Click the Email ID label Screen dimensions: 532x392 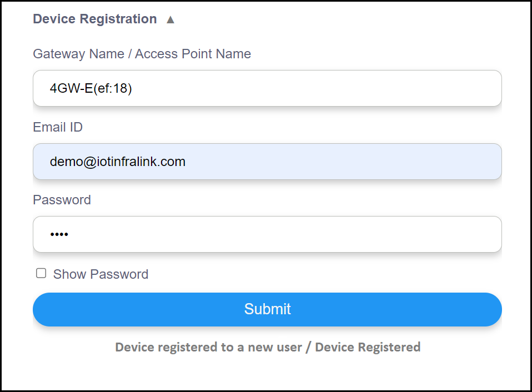(58, 127)
